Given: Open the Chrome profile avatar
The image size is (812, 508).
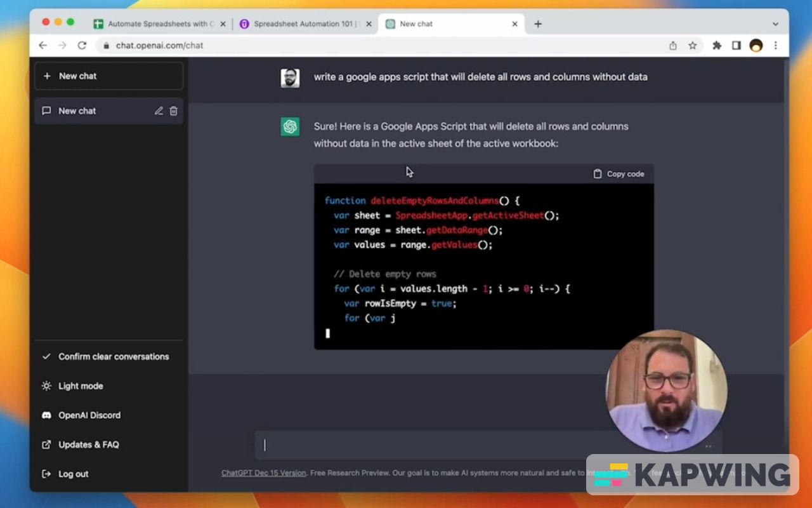Looking at the screenshot, I should [x=756, y=45].
